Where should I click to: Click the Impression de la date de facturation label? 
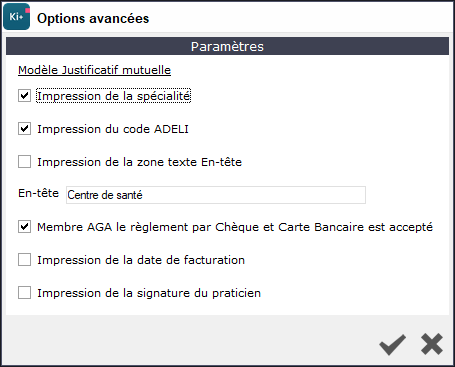click(x=141, y=260)
